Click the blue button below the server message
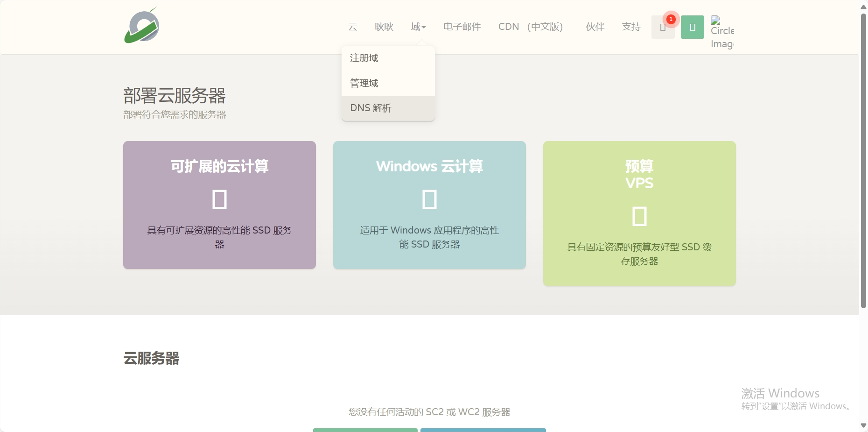 tap(483, 430)
